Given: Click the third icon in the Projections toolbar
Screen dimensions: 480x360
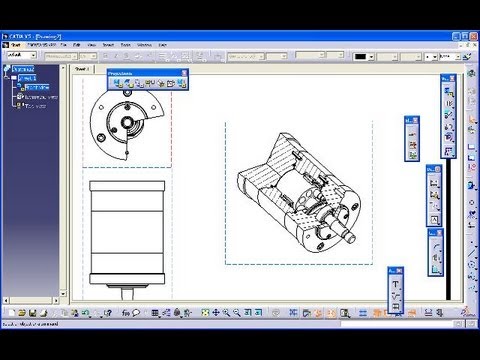Looking at the screenshot, I should (x=139, y=83).
